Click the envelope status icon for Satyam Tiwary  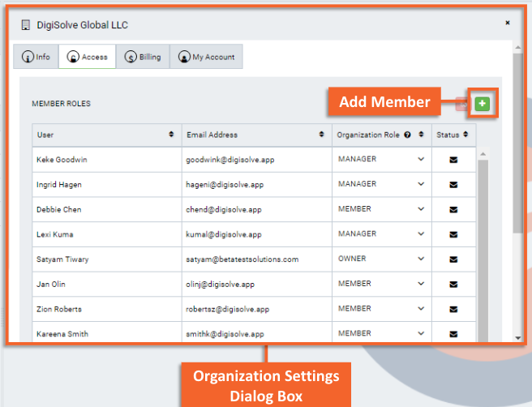(453, 259)
